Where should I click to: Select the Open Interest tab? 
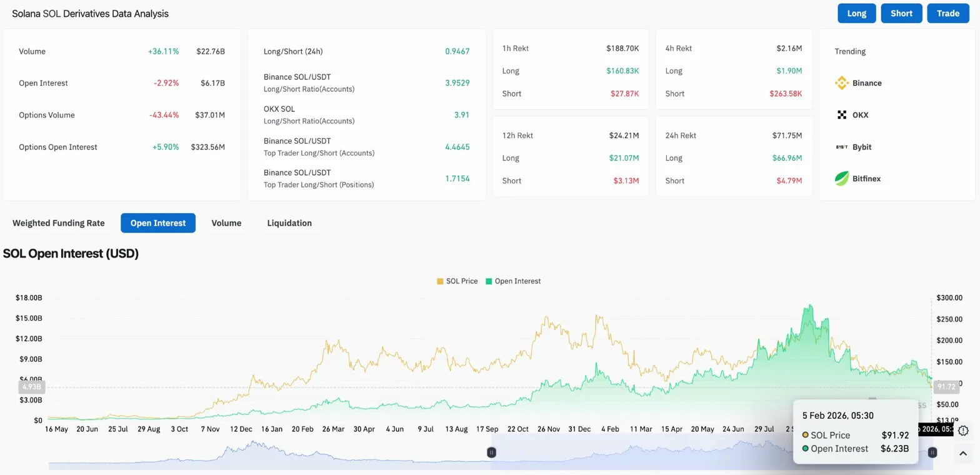click(158, 223)
